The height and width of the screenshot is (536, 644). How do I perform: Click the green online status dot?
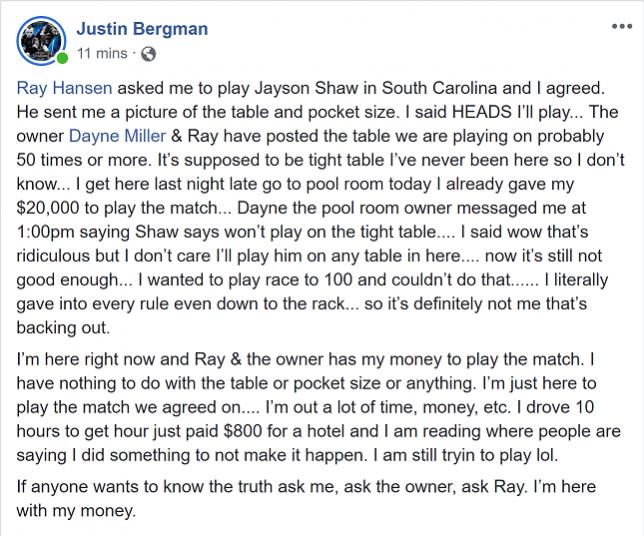[x=63, y=58]
